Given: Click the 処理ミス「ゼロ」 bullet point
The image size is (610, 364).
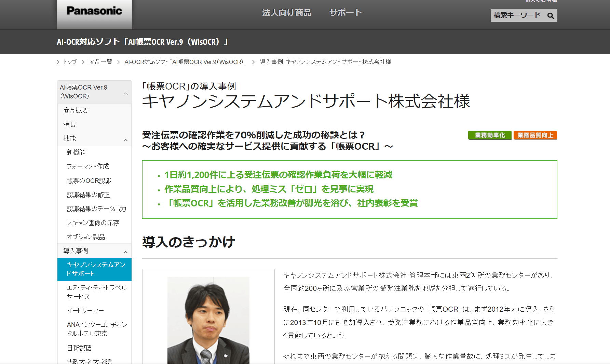Looking at the screenshot, I should click(x=269, y=189).
